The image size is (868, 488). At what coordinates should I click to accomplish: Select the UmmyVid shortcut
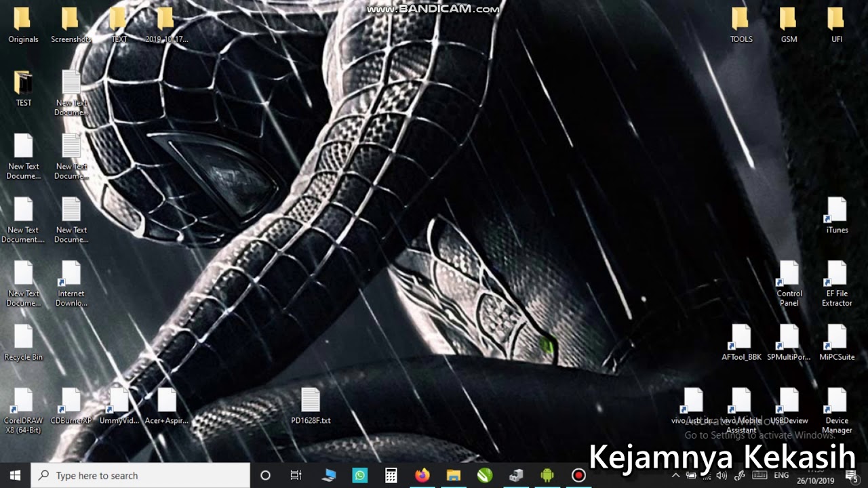coord(119,407)
